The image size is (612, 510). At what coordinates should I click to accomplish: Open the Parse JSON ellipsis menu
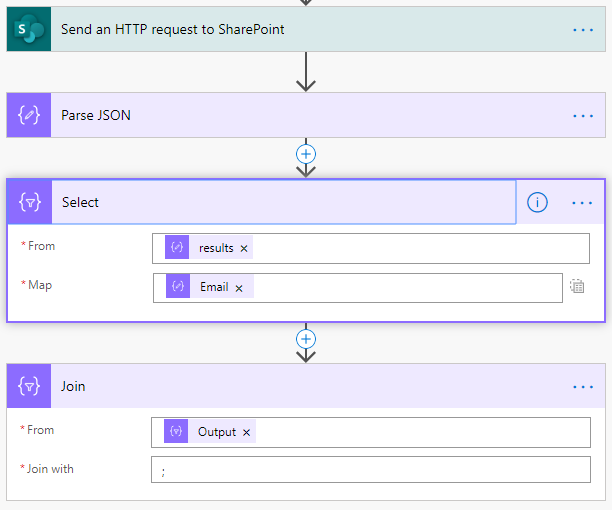[x=583, y=116]
